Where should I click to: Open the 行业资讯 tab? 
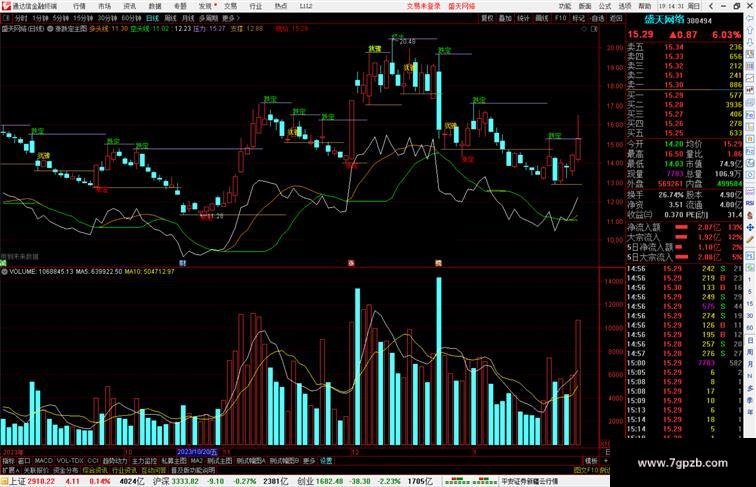tap(124, 470)
